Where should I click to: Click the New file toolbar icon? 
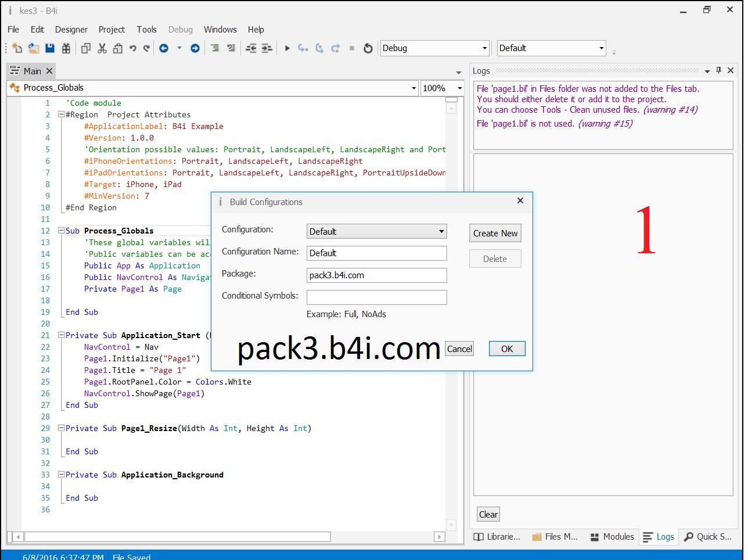(x=17, y=48)
